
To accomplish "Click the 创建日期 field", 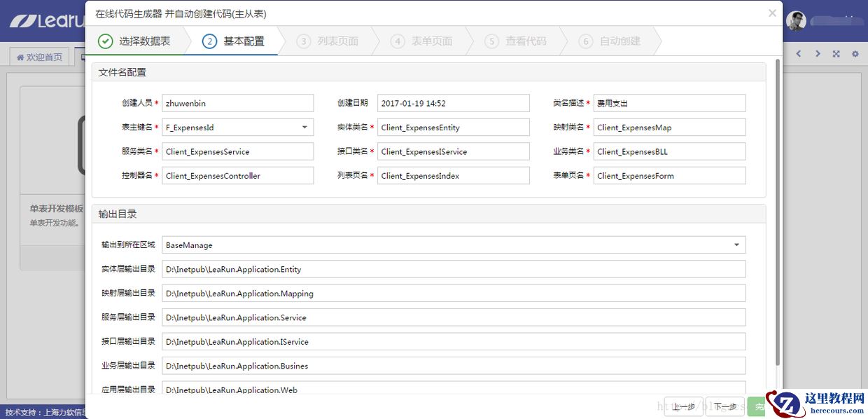I will (x=454, y=103).
